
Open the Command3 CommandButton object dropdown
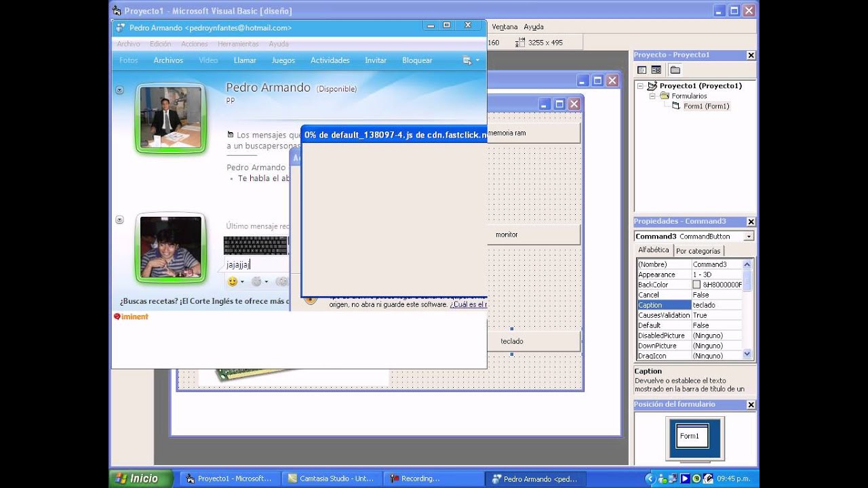click(749, 237)
